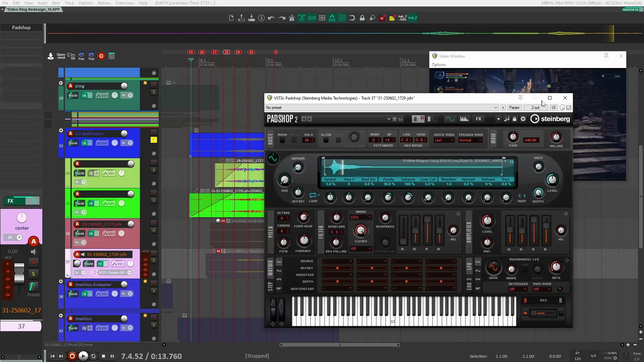644x362 pixels.
Task: Open Padshop's spectrum analyzer view
Action: tap(464, 119)
